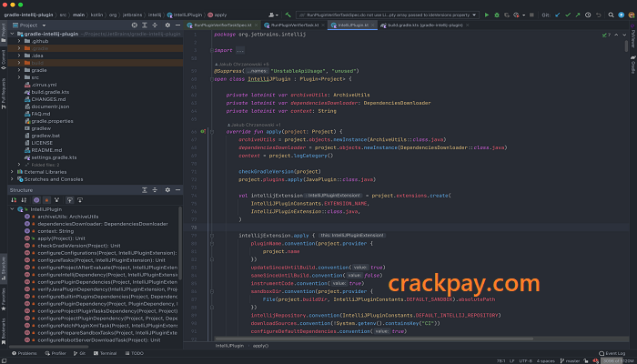Screen dimensions: 637x364
Task: Open the Terminal tool window tab
Action: [x=106, y=353]
